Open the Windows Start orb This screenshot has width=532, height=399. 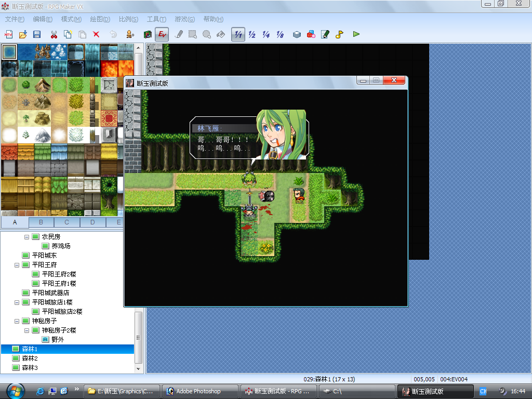click(15, 392)
